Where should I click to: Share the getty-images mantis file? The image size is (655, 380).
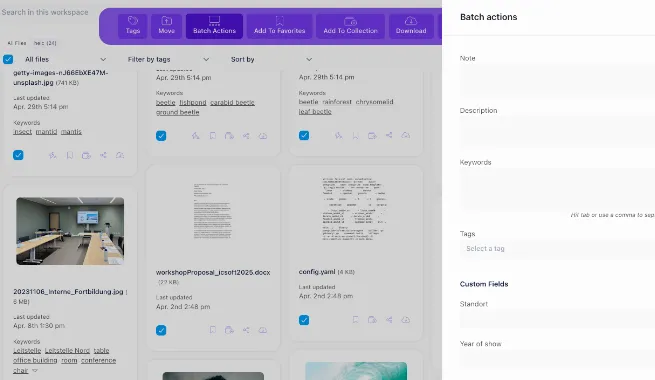point(103,155)
